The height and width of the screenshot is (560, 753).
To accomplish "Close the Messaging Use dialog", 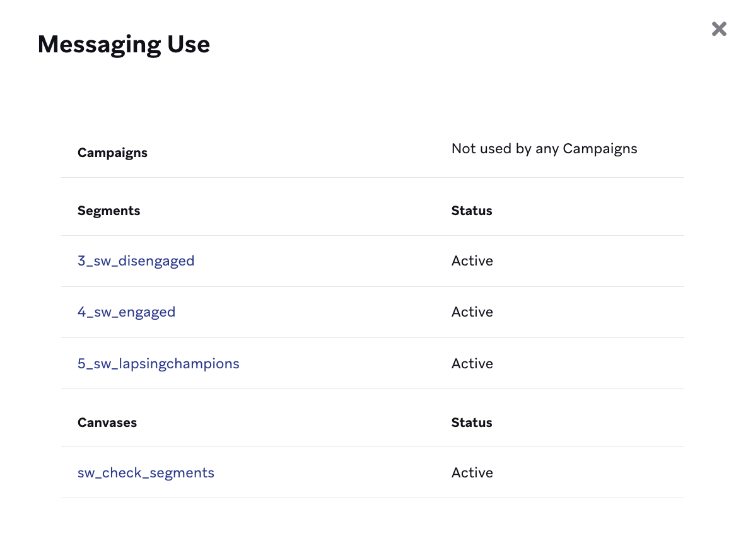I will [719, 29].
